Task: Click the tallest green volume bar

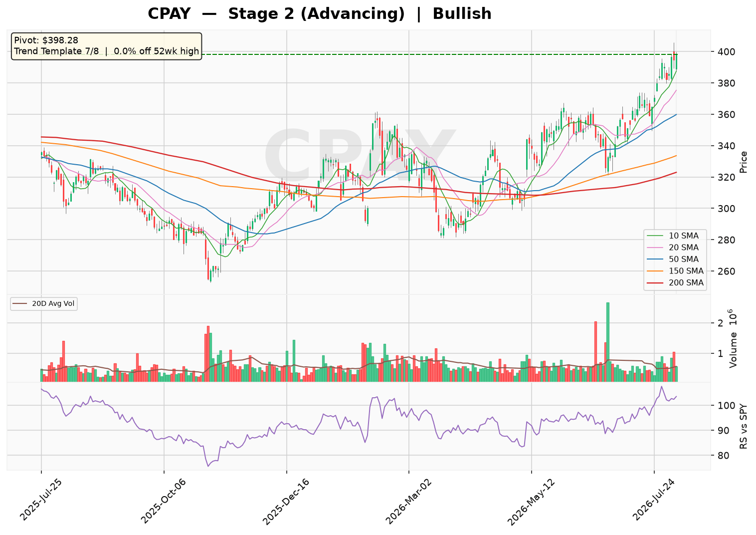Action: click(608, 342)
